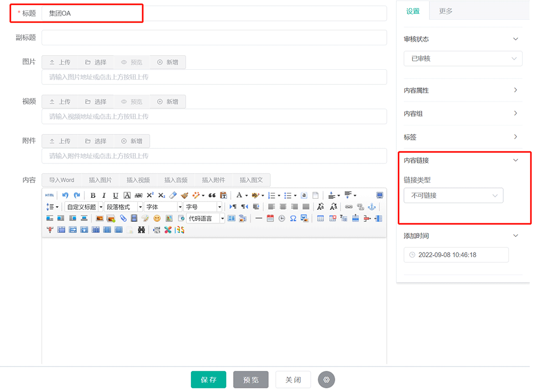Insert emoticon using smiley icon

tap(157, 219)
